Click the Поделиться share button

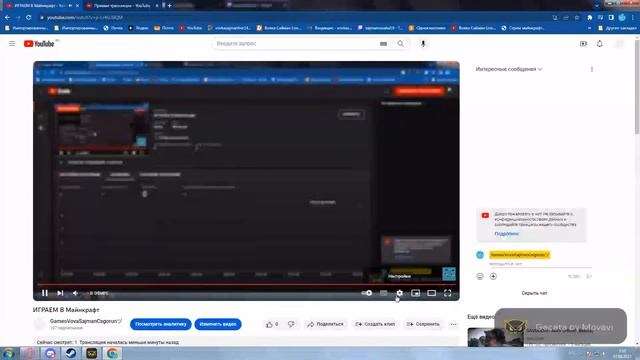click(325, 324)
